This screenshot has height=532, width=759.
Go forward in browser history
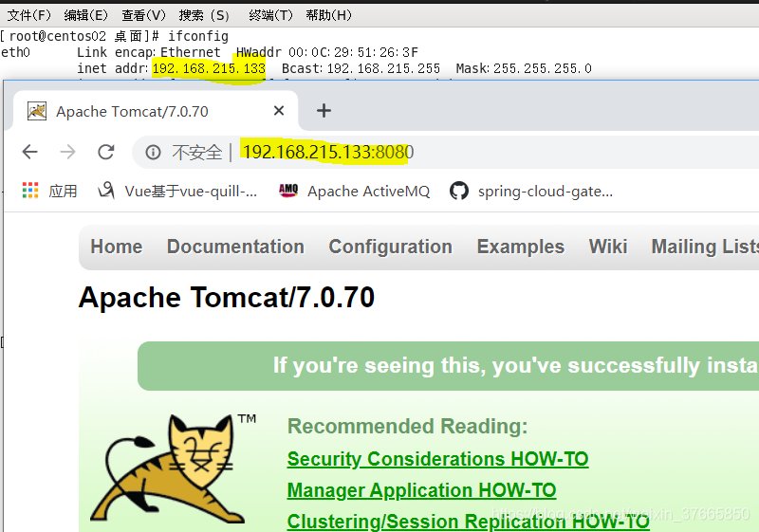pyautogui.click(x=67, y=152)
